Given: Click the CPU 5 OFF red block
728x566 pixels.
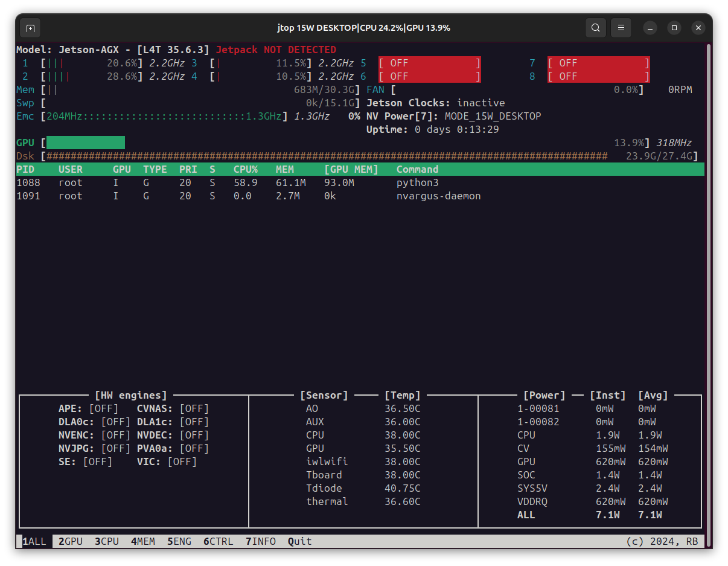Looking at the screenshot, I should tap(430, 63).
